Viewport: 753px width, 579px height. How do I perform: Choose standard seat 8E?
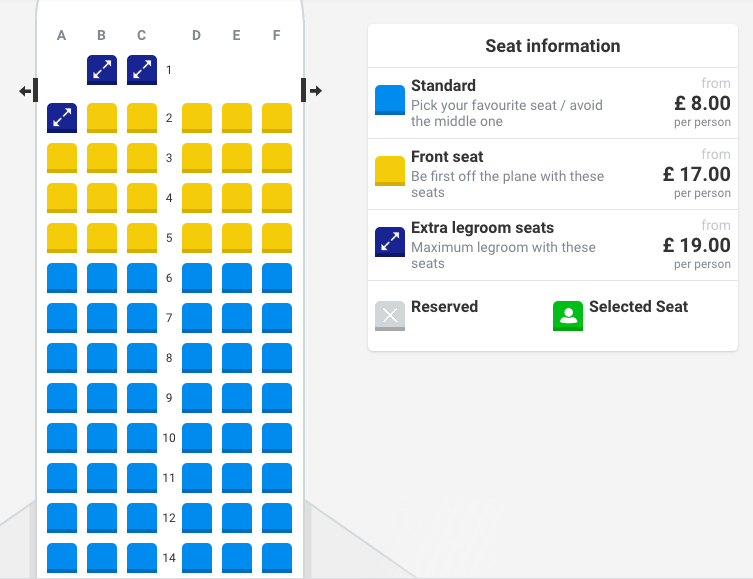(237, 358)
